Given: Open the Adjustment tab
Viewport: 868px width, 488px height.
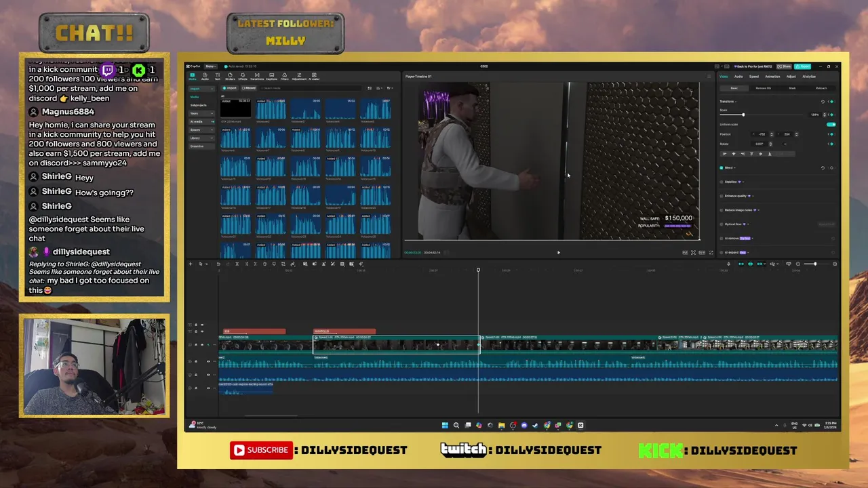Looking at the screenshot, I should (x=299, y=77).
